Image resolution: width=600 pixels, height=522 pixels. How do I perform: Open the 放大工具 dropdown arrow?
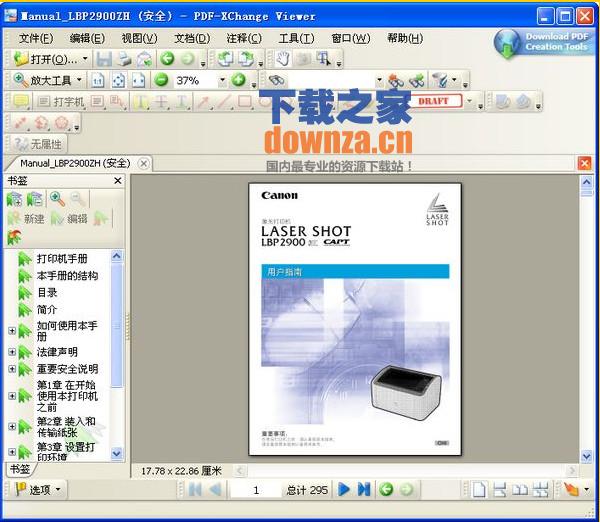79,80
